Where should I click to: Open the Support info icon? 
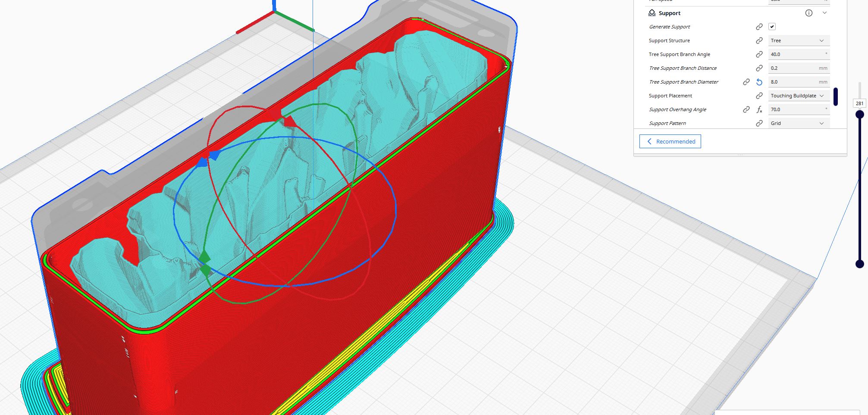pyautogui.click(x=809, y=13)
